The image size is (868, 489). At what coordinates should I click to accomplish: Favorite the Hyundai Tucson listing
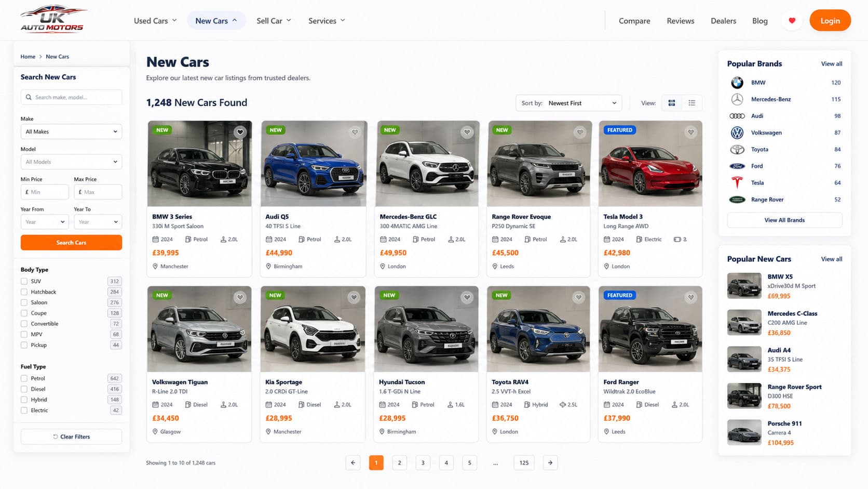click(467, 297)
